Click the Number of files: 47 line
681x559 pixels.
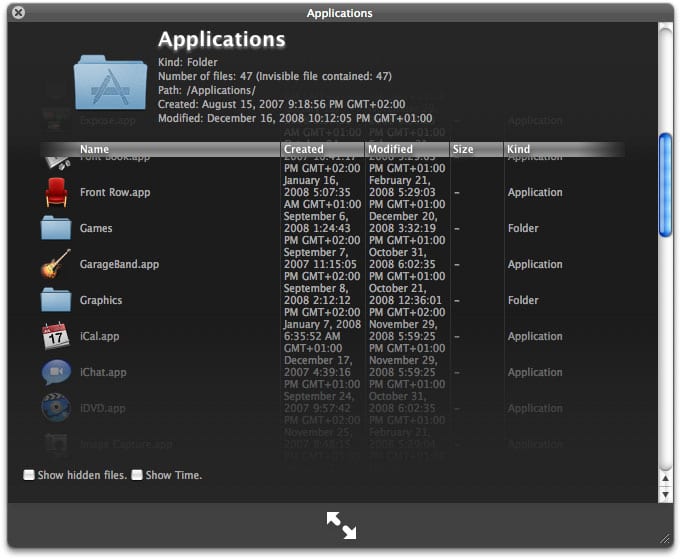(x=275, y=76)
